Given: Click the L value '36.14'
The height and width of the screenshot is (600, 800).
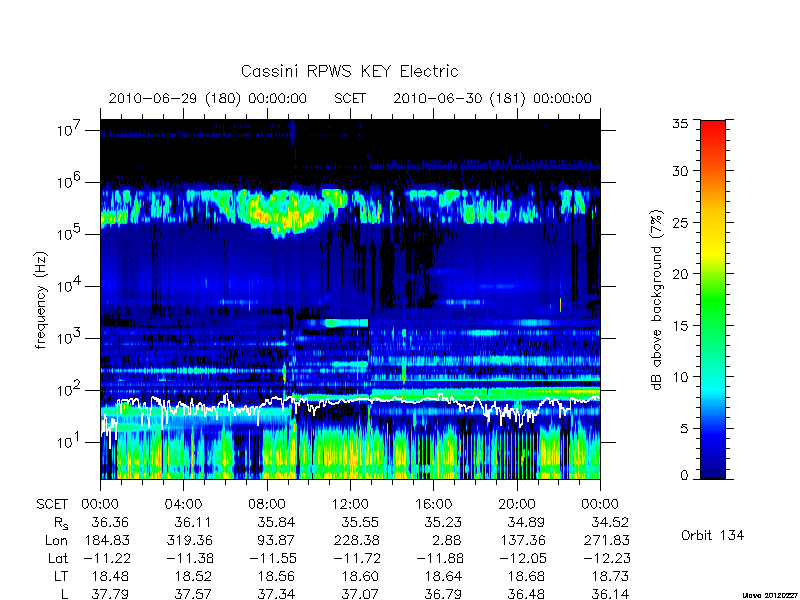Looking at the screenshot, I should [x=610, y=594].
